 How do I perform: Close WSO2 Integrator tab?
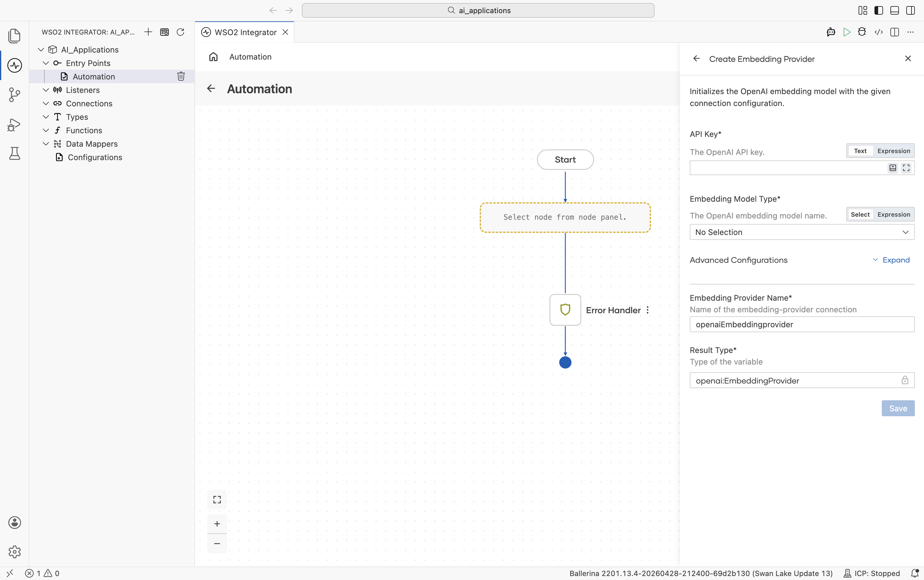(286, 32)
